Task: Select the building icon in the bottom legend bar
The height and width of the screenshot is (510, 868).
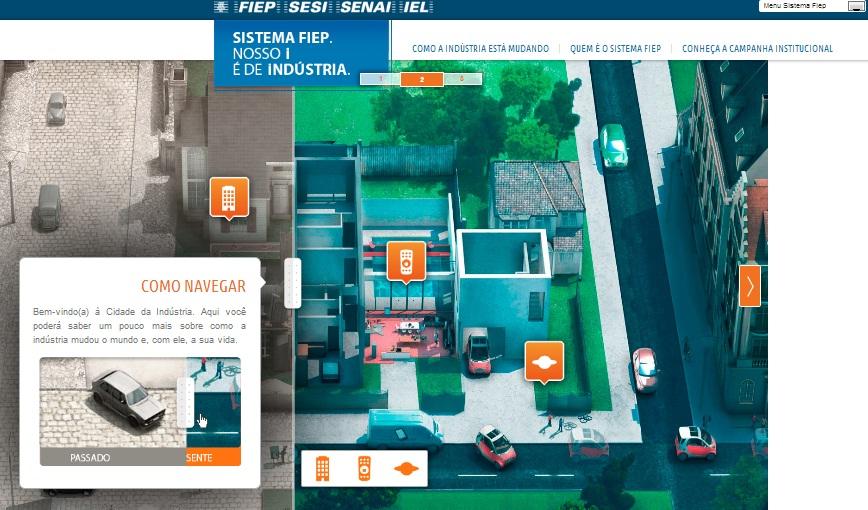Action: coord(323,468)
